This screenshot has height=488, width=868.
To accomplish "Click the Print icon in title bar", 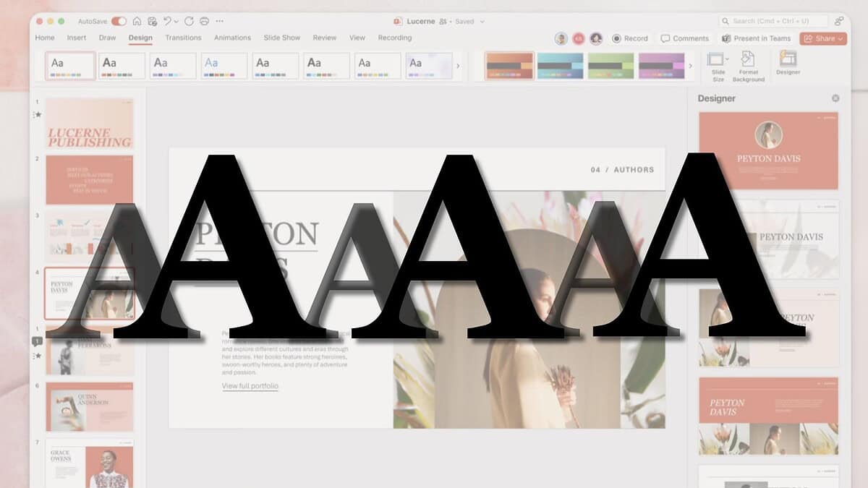I will click(204, 22).
